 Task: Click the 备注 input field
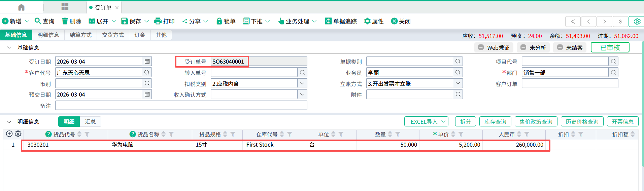pos(181,106)
